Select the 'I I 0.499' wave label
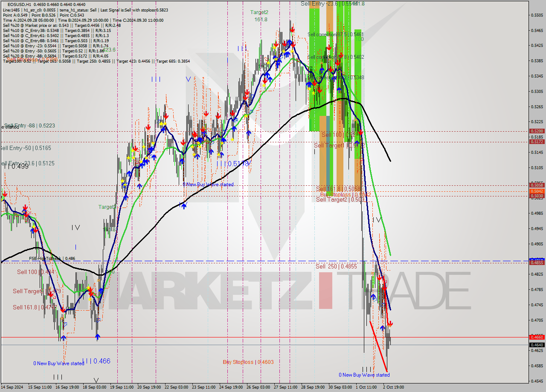Screen dimensions: 546x392 click(16, 167)
